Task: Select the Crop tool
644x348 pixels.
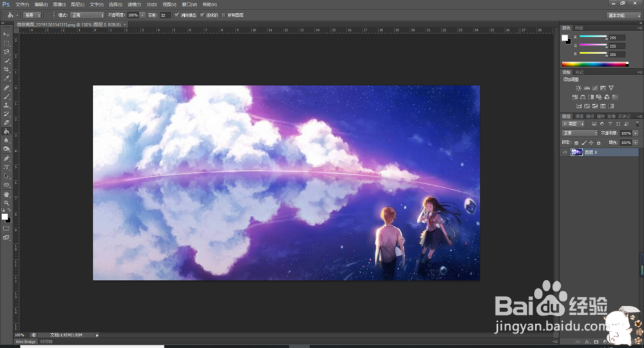Action: (6, 69)
